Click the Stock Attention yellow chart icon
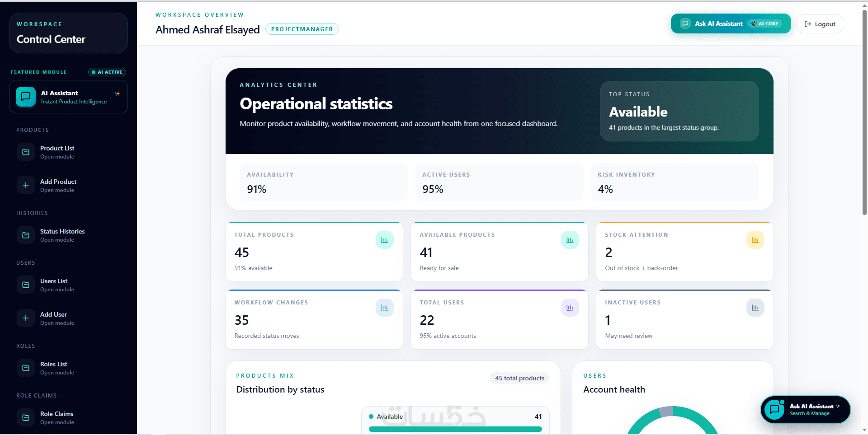The width and height of the screenshot is (868, 435). pyautogui.click(x=755, y=240)
